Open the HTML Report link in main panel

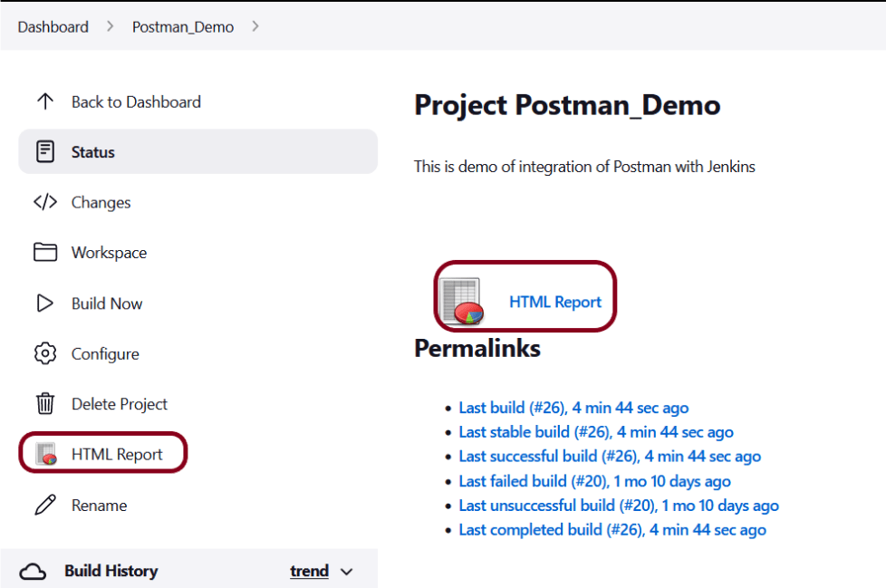554,302
